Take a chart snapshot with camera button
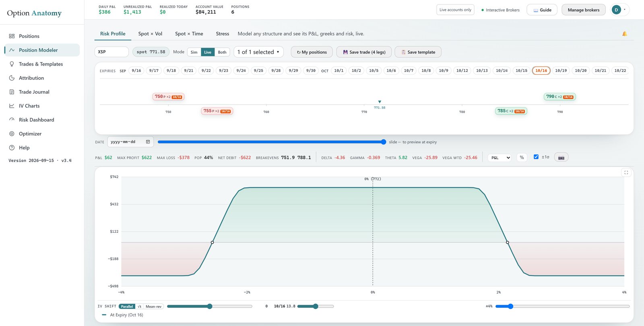 click(561, 158)
